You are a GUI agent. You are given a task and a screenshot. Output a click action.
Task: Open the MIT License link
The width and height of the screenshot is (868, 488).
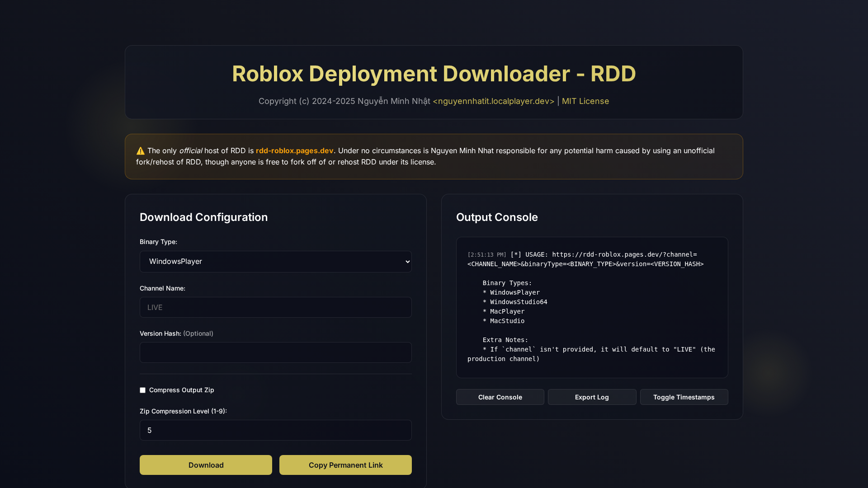(585, 101)
